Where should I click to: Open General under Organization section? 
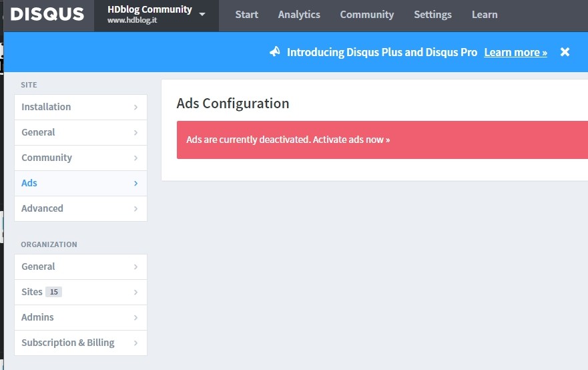click(x=81, y=266)
